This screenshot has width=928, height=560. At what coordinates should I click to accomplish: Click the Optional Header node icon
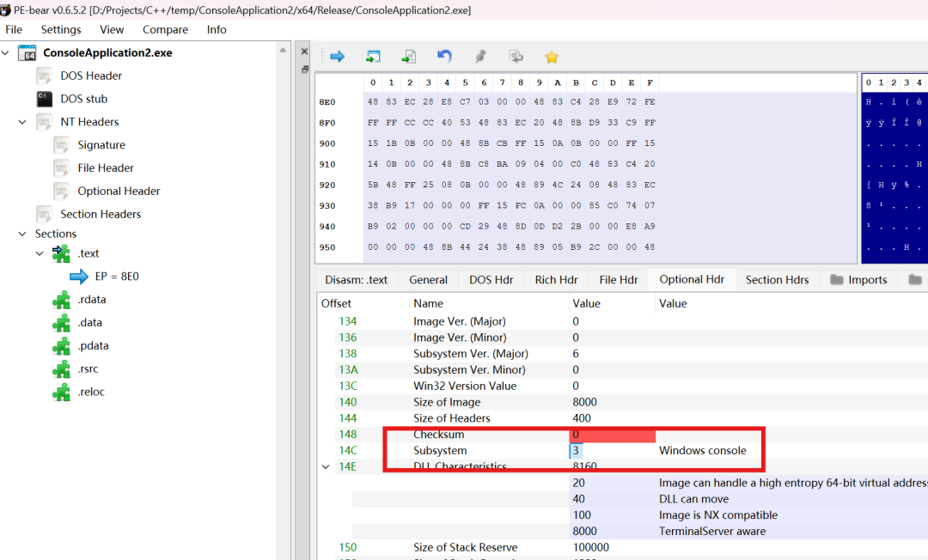point(62,191)
